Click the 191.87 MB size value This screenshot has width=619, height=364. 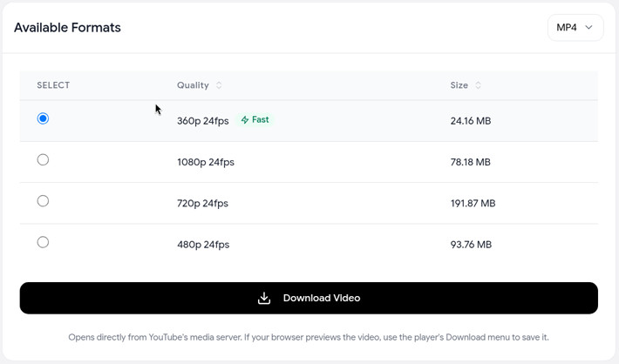(x=473, y=203)
